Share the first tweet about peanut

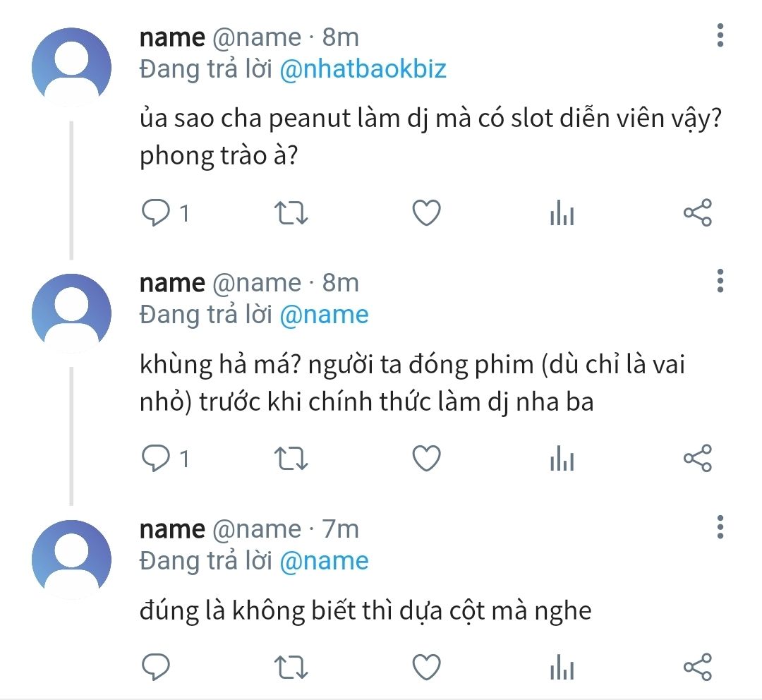click(x=698, y=212)
